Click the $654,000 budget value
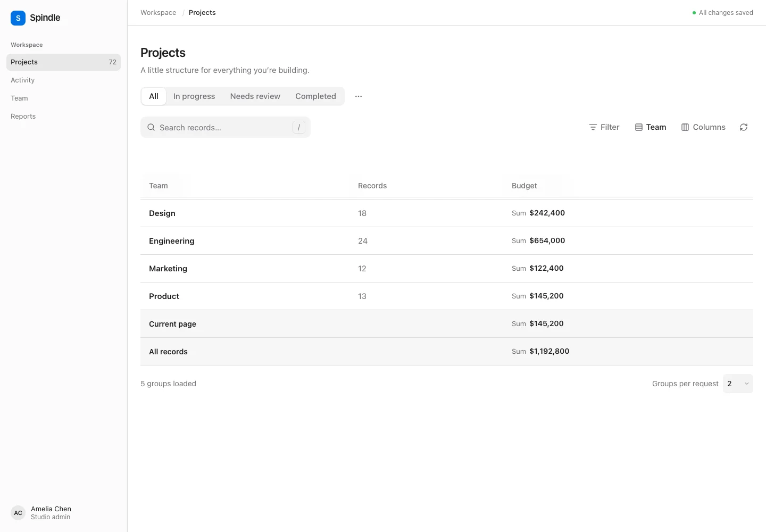766x532 pixels. coord(547,240)
